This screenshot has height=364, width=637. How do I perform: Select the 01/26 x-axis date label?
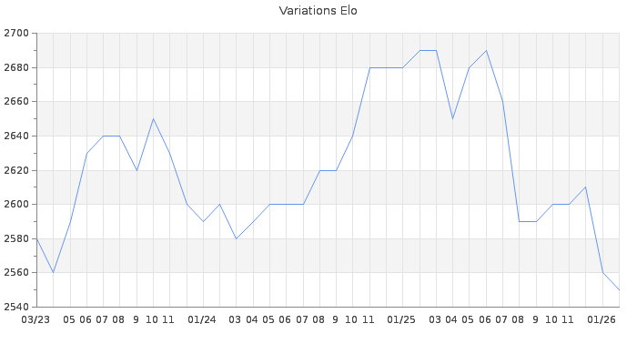tap(602, 319)
